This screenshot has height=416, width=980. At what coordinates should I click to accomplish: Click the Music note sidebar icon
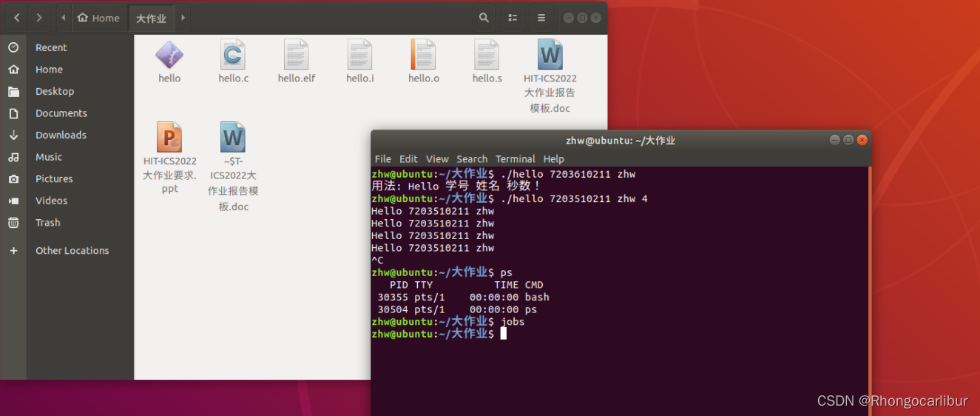pyautogui.click(x=13, y=157)
